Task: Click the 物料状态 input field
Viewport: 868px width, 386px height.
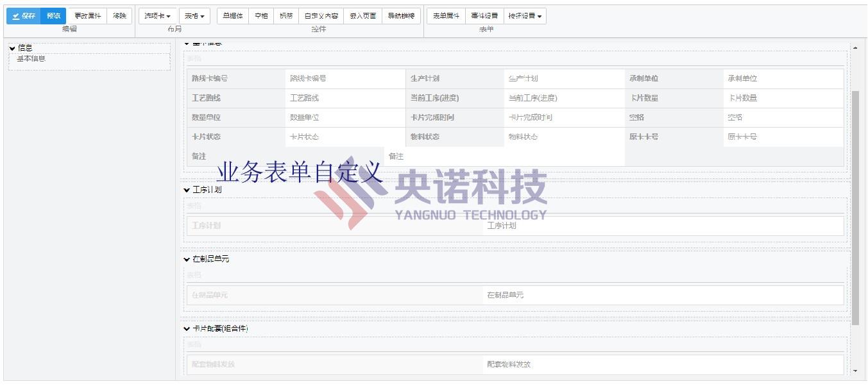Action: click(x=565, y=137)
